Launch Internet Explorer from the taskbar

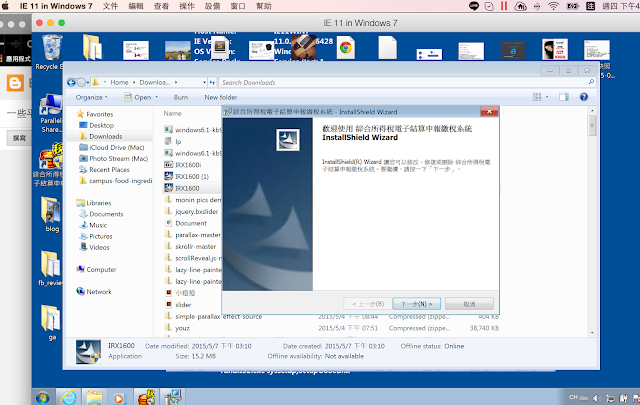(x=69, y=397)
